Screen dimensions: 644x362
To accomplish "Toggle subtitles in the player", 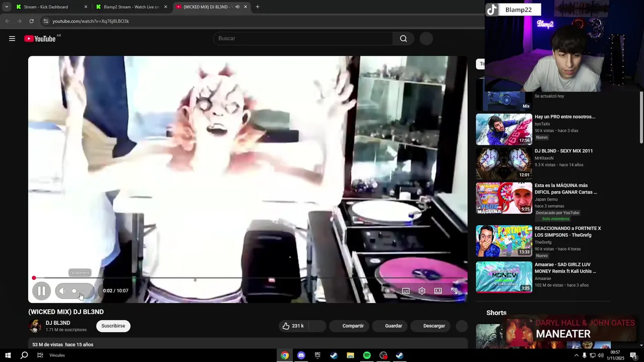I will (x=406, y=291).
